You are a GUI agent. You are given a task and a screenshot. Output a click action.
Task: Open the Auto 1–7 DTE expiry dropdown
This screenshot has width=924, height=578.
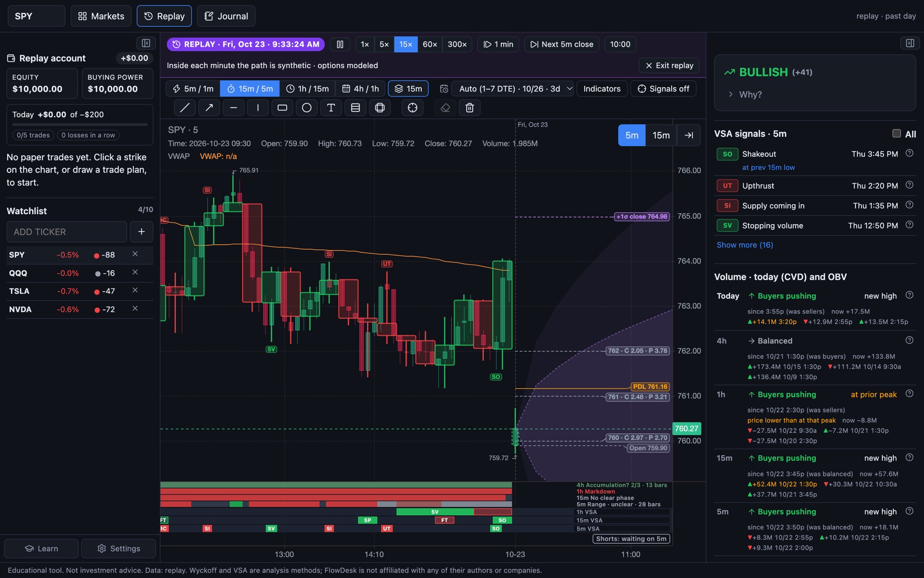coord(513,89)
